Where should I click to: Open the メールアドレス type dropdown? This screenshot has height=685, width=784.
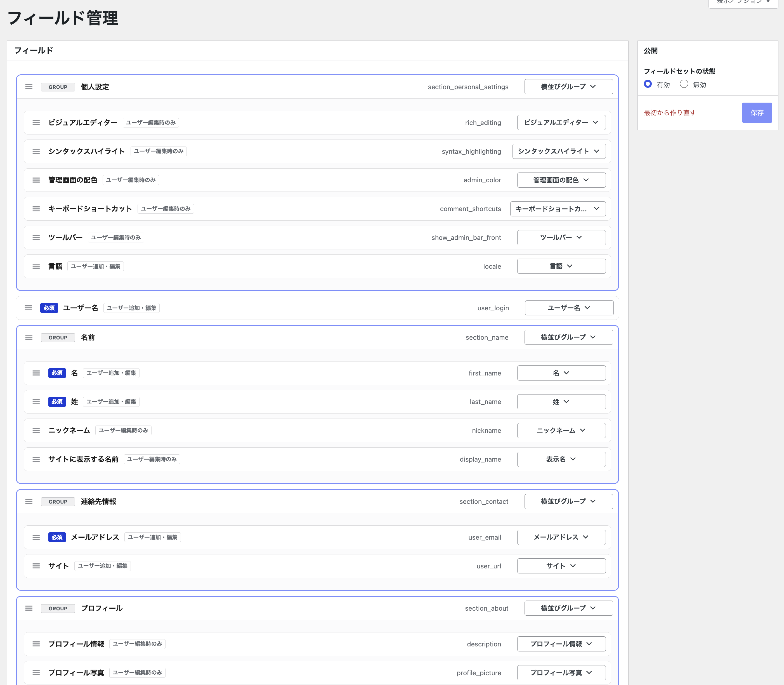click(561, 537)
